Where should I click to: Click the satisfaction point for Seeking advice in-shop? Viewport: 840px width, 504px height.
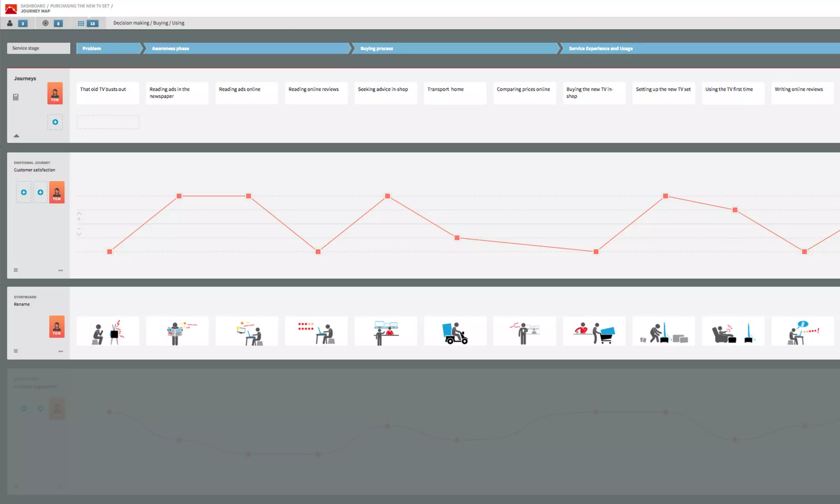388,196
